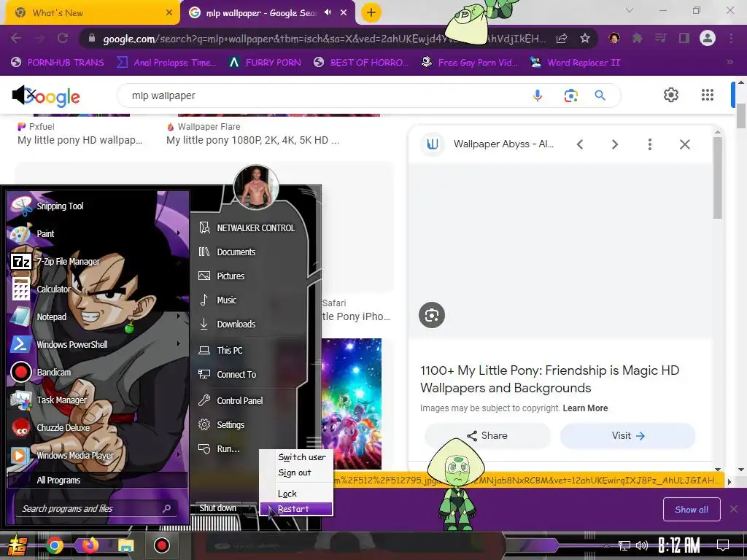Search by voice microphone icon
This screenshot has height=560, width=747.
coord(538,96)
